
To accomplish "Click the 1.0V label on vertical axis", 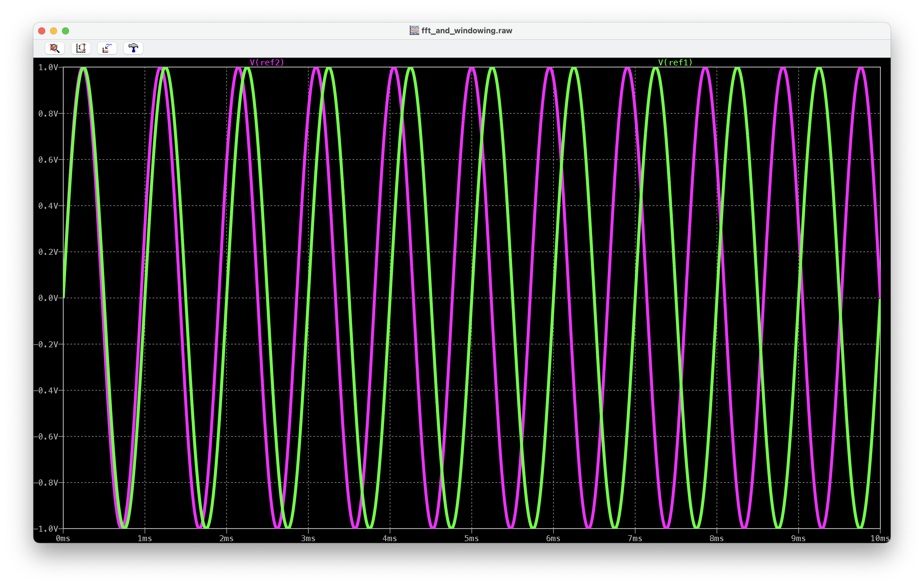I will click(x=48, y=68).
